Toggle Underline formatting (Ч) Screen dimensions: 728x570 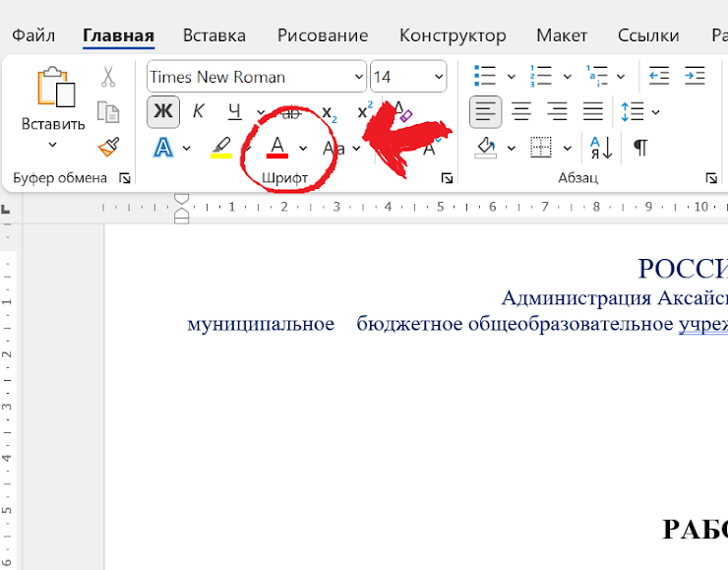pos(234,112)
